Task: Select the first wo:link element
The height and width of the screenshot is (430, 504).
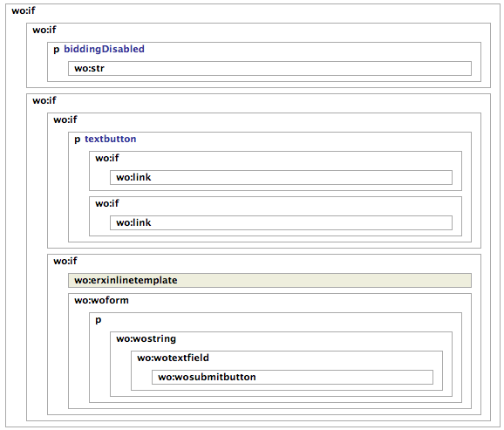Action: tap(281, 178)
